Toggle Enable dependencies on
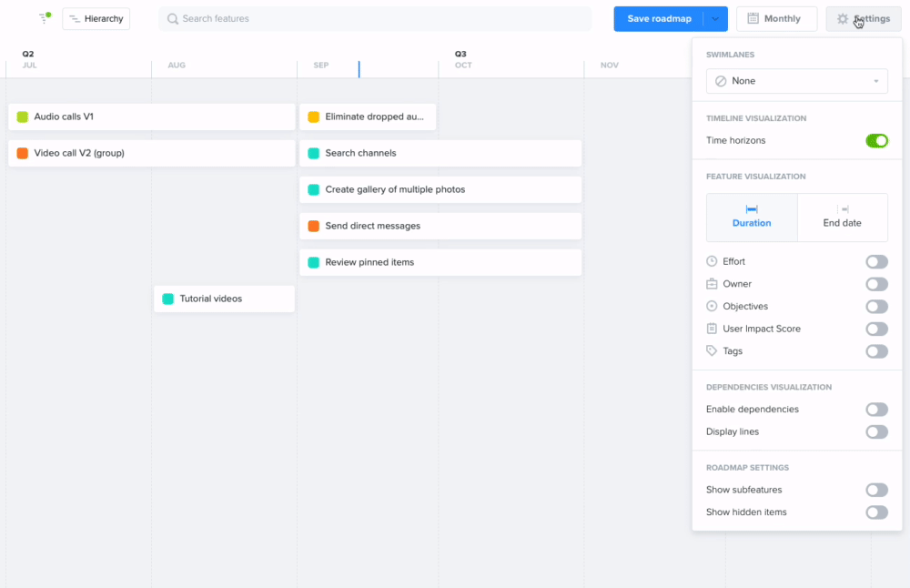 (876, 410)
